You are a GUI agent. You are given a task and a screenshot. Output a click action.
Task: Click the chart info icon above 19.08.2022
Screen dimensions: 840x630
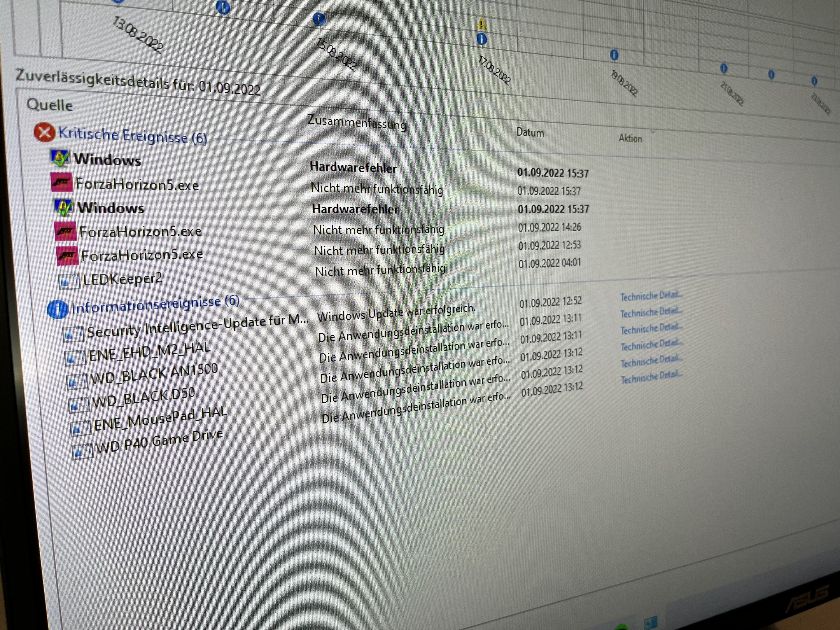614,55
